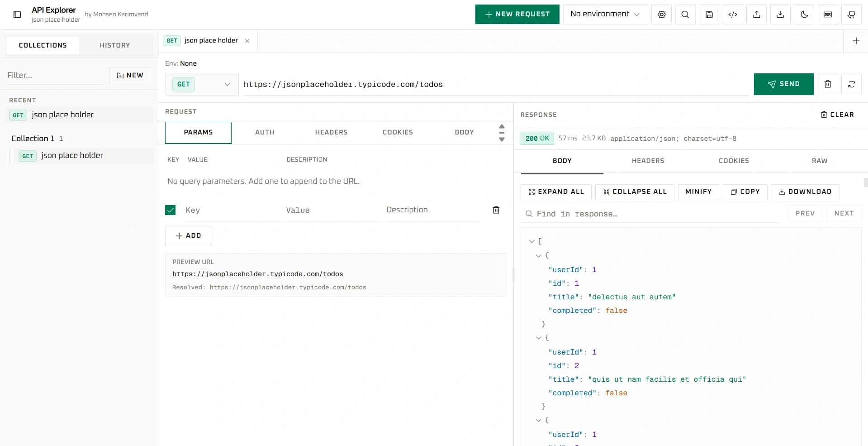Click Expand All button
This screenshot has width=868, height=446.
556,192
